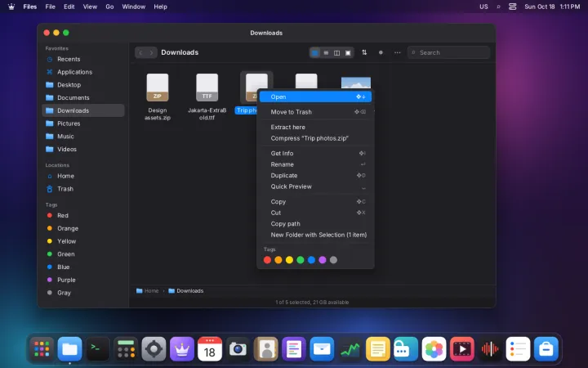Screen dimensions: 588x368
Task: Choose Duplicate in the context menu
Action: (315, 175)
